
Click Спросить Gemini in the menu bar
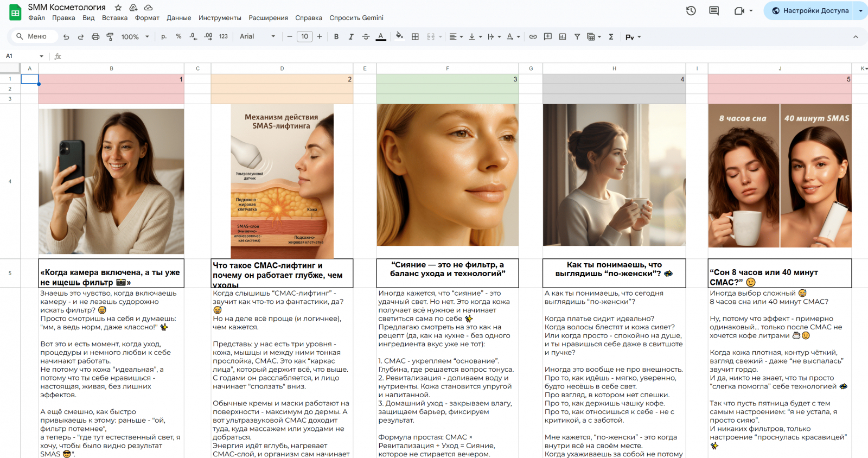[x=356, y=18]
